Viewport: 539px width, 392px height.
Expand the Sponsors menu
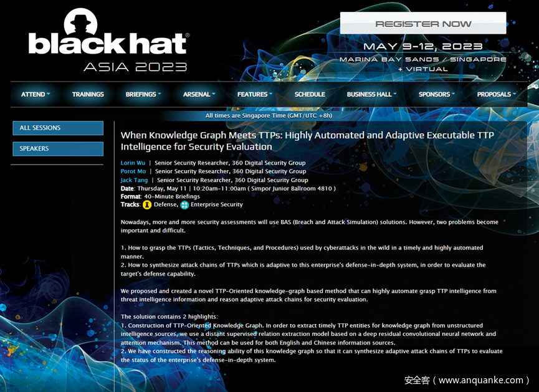[436, 95]
